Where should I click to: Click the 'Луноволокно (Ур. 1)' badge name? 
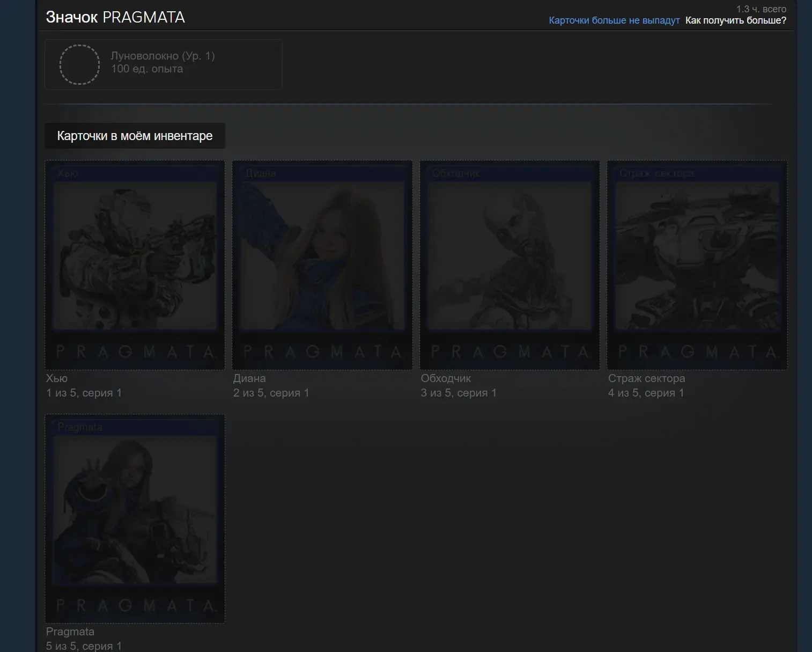point(163,56)
